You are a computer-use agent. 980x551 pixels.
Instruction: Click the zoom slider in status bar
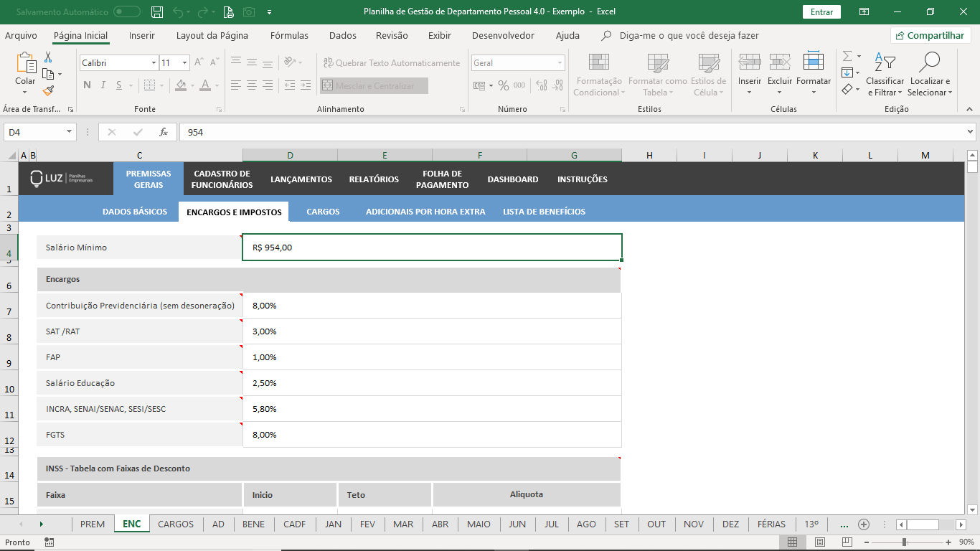(905, 542)
